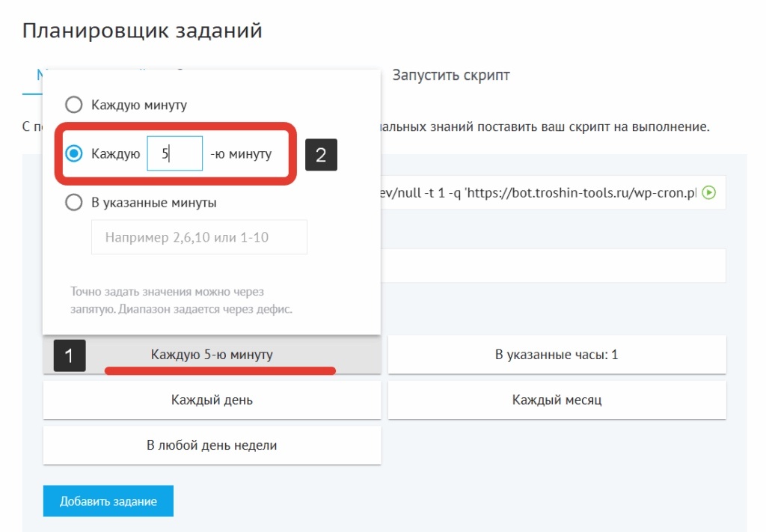The height and width of the screenshot is (532, 766).
Task: Open the "Каждый день" selector
Action: click(x=212, y=400)
